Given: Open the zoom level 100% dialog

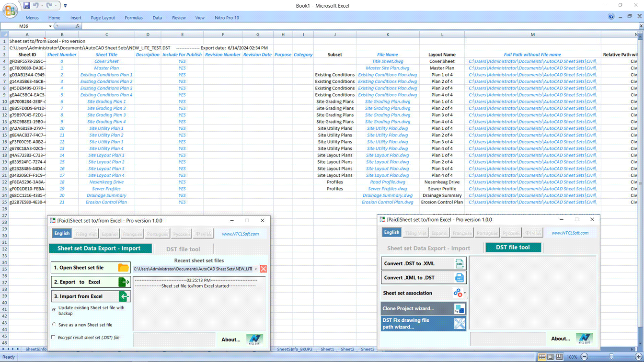Looking at the screenshot, I should point(572,357).
